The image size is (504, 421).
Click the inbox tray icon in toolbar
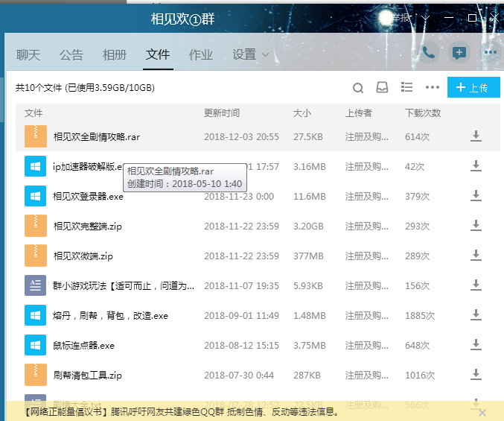tap(382, 88)
